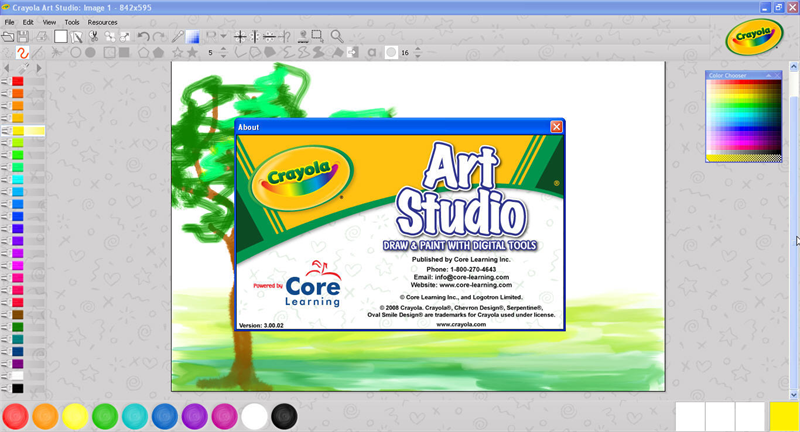This screenshot has height=432, width=800.
Task: Open the Tools menu
Action: [72, 21]
